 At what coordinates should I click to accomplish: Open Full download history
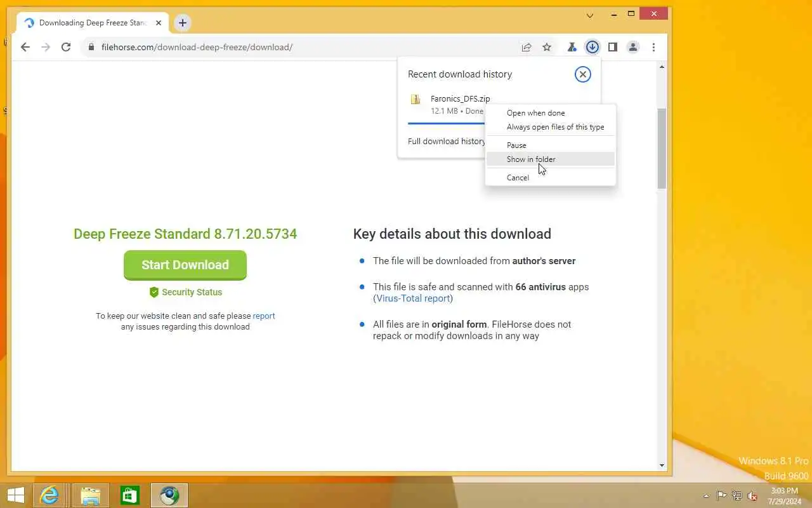tap(447, 142)
